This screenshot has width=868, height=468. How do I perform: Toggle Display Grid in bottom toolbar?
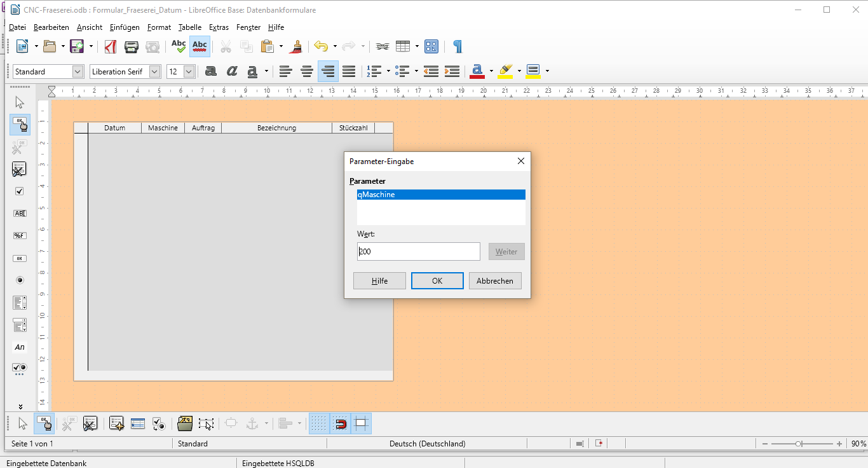tap(319, 423)
